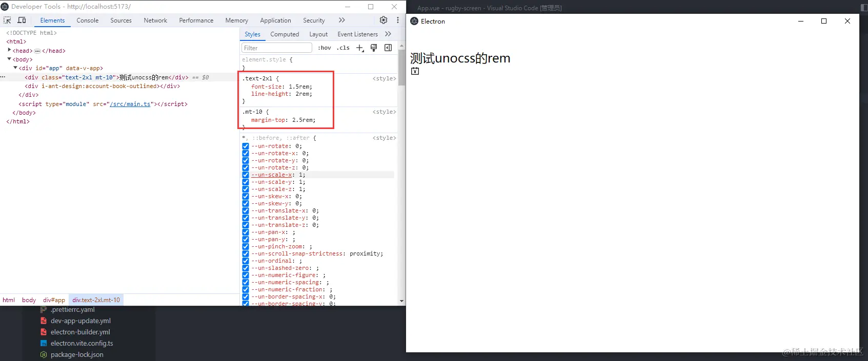Uncheck the --un-skew-x property

(x=246, y=196)
